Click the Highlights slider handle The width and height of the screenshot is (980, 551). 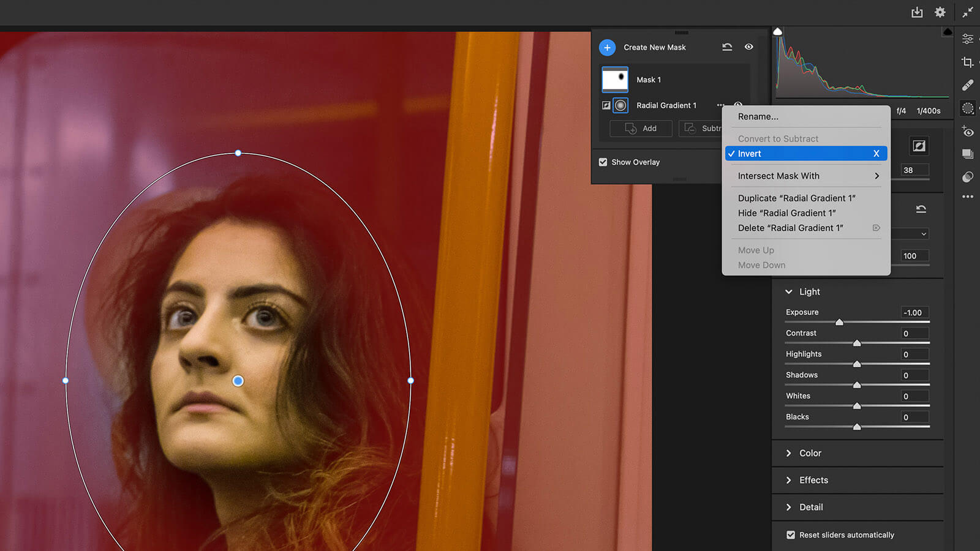point(858,364)
